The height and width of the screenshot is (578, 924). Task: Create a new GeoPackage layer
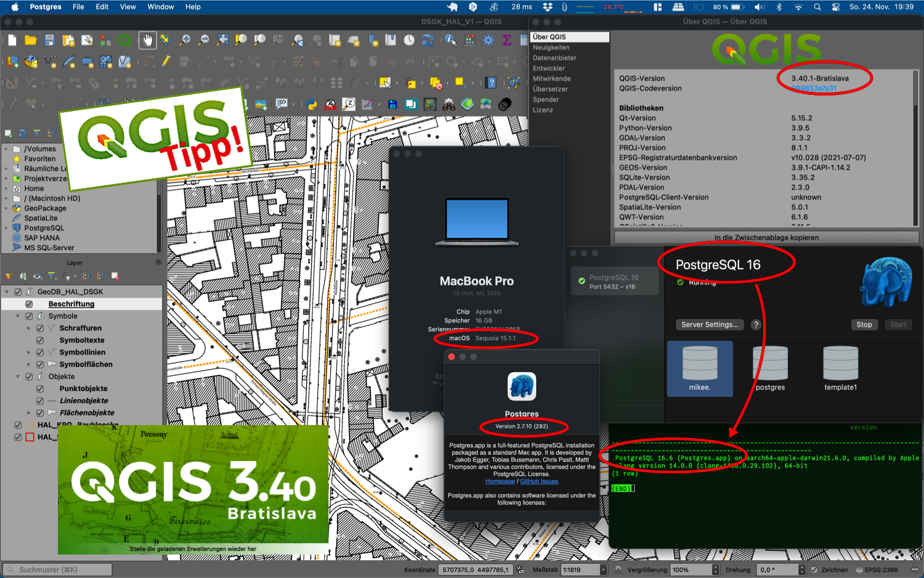31,62
